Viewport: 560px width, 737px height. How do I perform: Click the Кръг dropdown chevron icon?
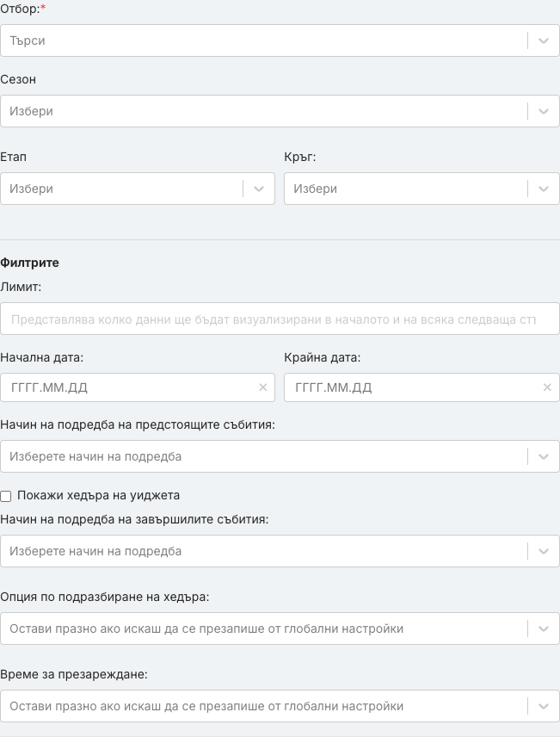click(544, 189)
